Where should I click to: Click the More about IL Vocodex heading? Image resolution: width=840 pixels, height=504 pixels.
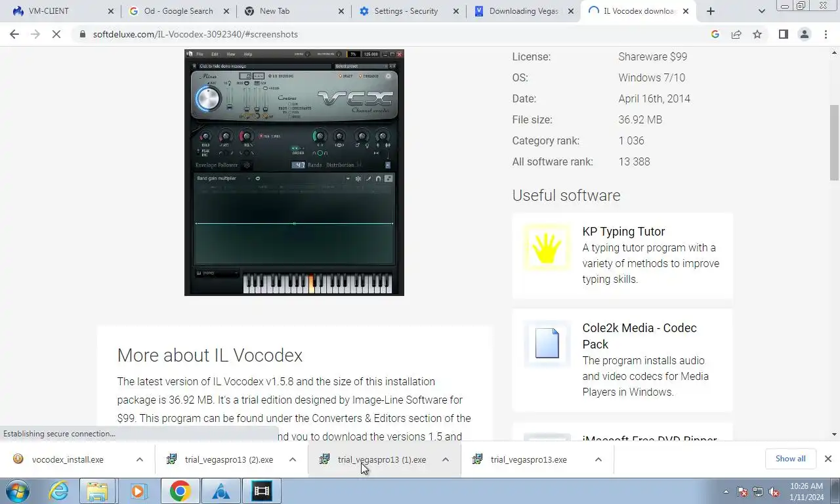(210, 355)
